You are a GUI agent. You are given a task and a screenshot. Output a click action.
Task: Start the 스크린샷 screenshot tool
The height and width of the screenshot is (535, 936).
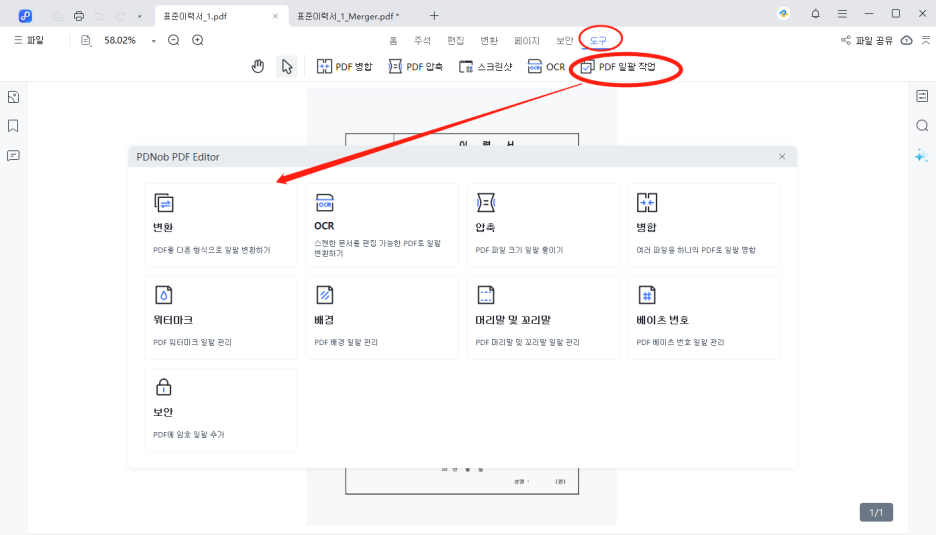tap(485, 66)
